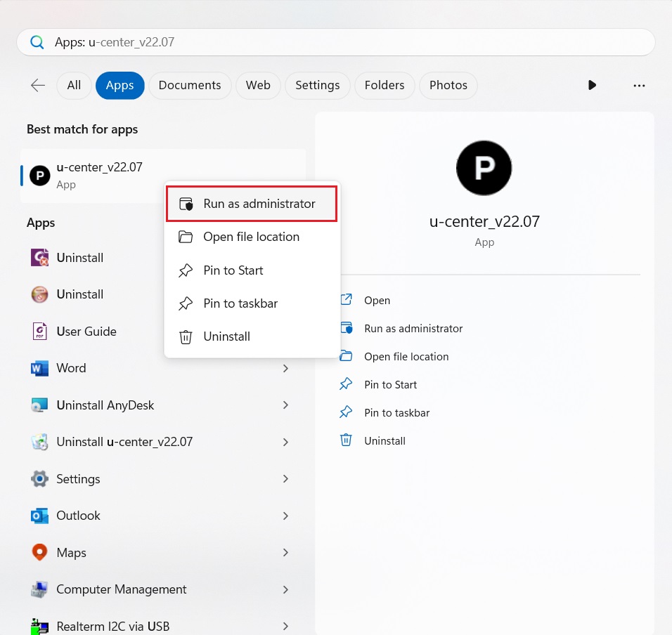
Task: Click the Word app icon in results
Action: tap(39, 368)
